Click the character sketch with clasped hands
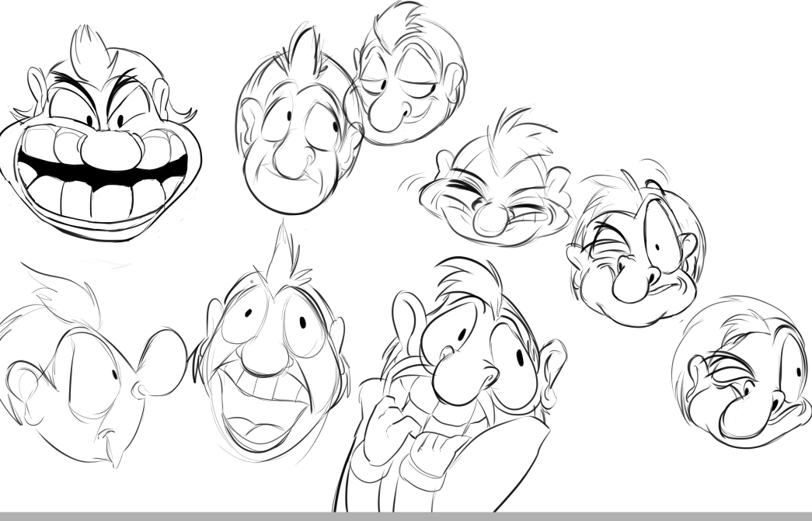Viewport: 812px width, 521px height. (449, 384)
